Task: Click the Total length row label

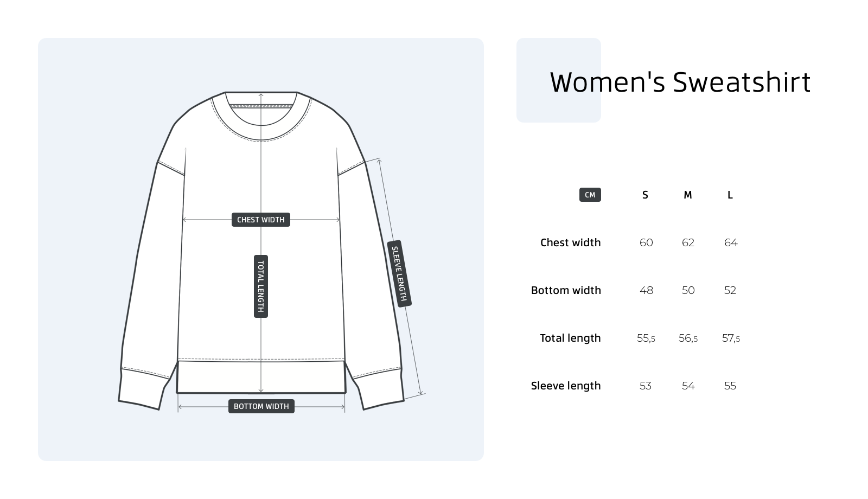Action: point(570,338)
